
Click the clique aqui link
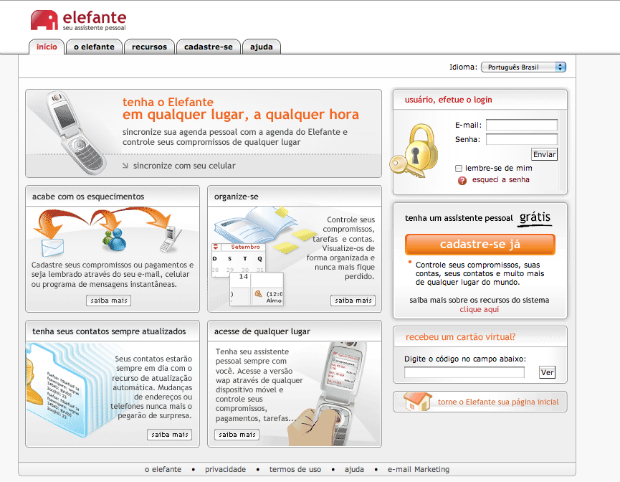(479, 310)
